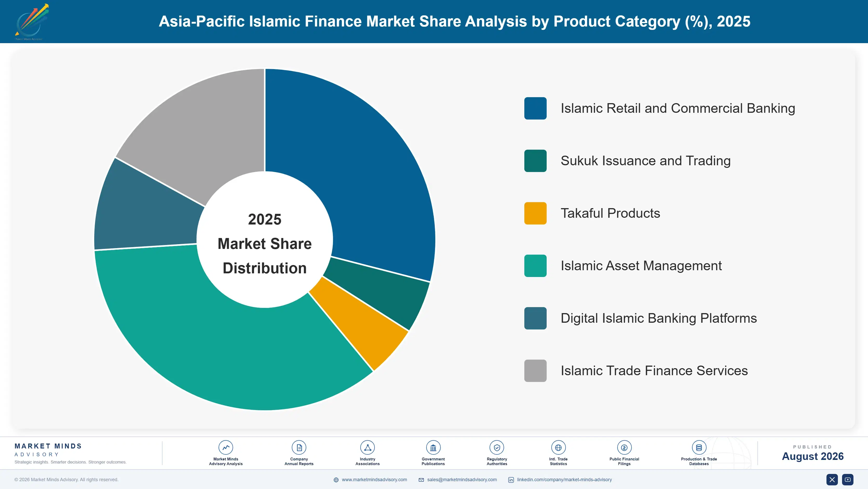Select the 'Takaful Products' legend label
868x489 pixels.
tap(610, 213)
